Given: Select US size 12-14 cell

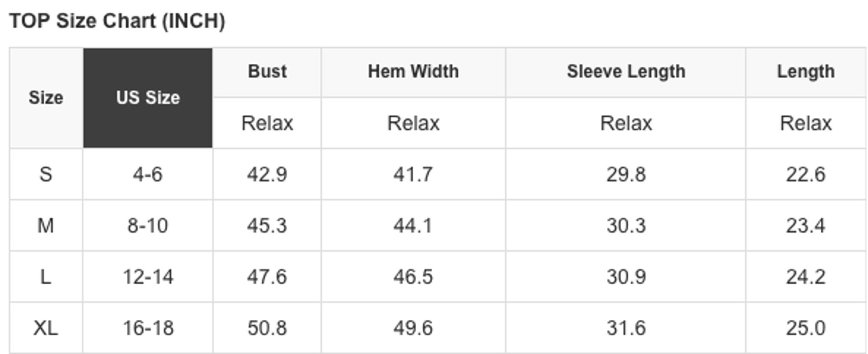Looking at the screenshot, I should coord(148,277).
